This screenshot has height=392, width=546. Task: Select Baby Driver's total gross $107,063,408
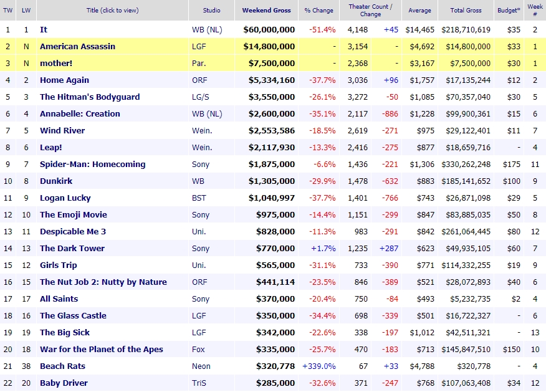point(466,383)
